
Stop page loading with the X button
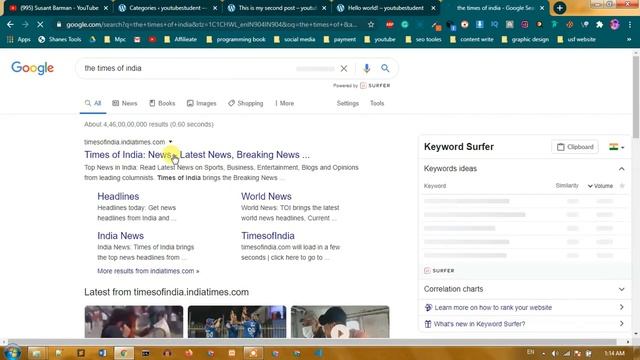(40, 24)
